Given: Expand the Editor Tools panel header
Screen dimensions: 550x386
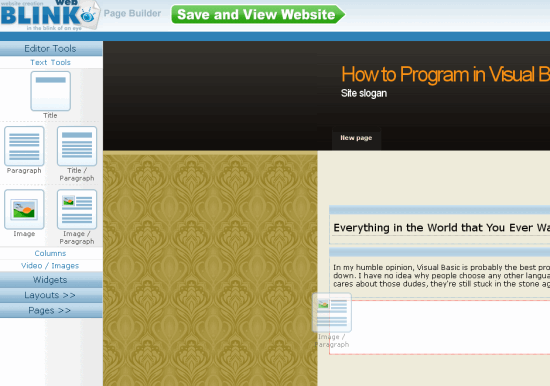Looking at the screenshot, I should [51, 48].
